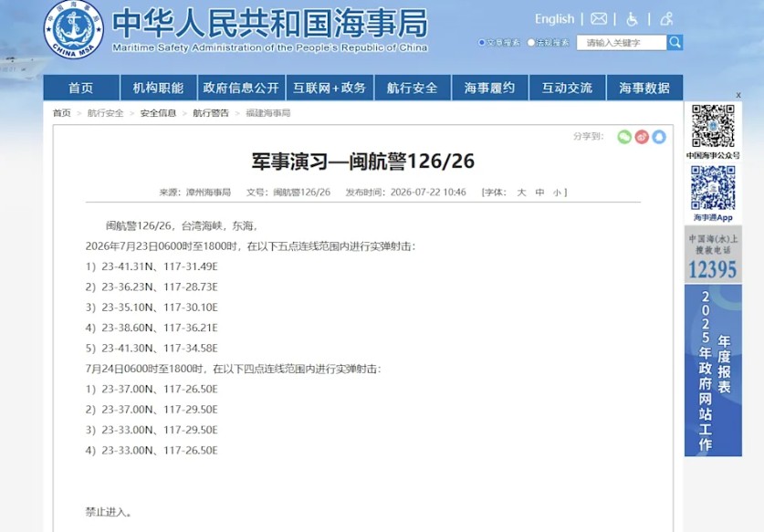This screenshot has width=764, height=532.
Task: Click the 禁止进入 text
Action: 109,513
